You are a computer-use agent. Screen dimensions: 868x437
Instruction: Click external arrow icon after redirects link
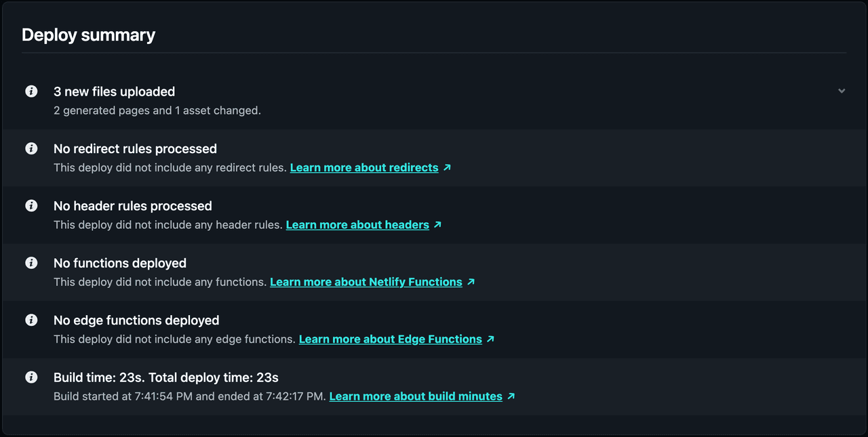[x=447, y=167]
